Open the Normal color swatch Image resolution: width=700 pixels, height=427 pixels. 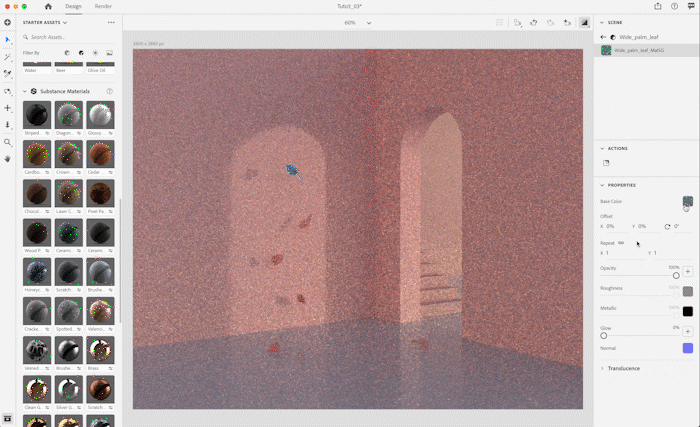688,348
